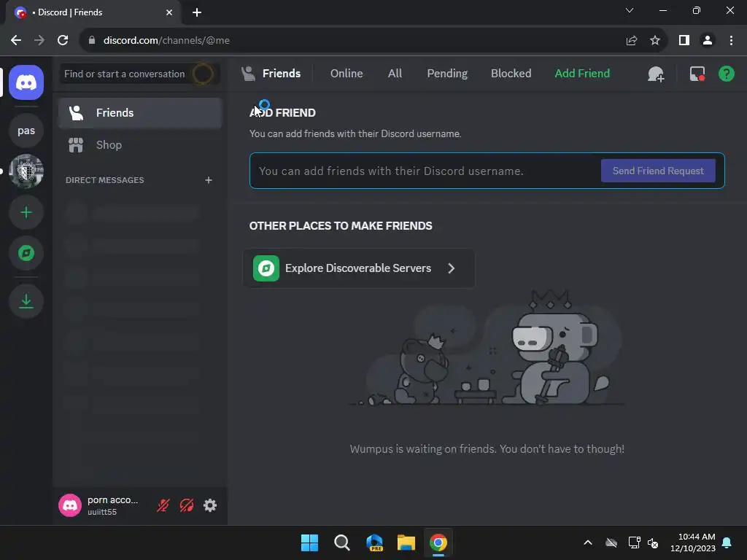Switch to Blocked tab
Image resolution: width=747 pixels, height=560 pixels.
point(511,74)
